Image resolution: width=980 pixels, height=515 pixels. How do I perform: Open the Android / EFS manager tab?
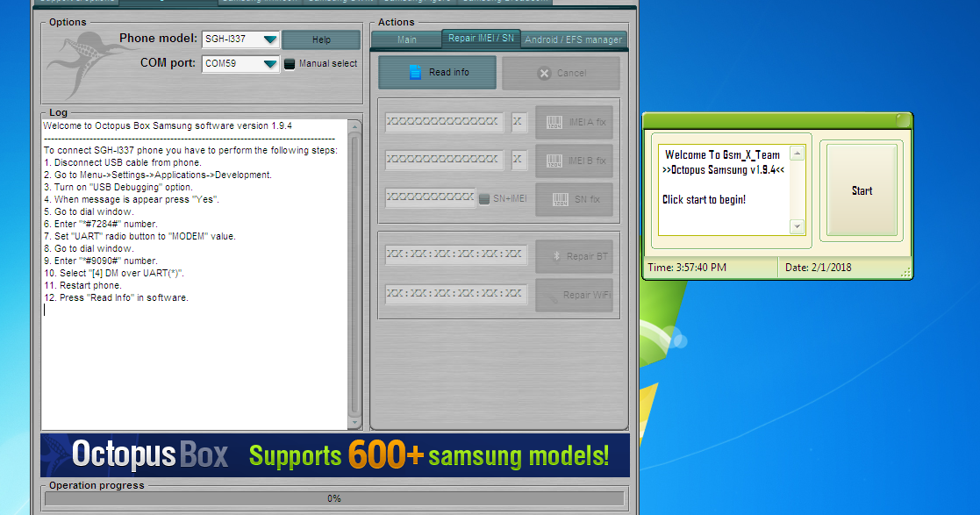point(573,39)
